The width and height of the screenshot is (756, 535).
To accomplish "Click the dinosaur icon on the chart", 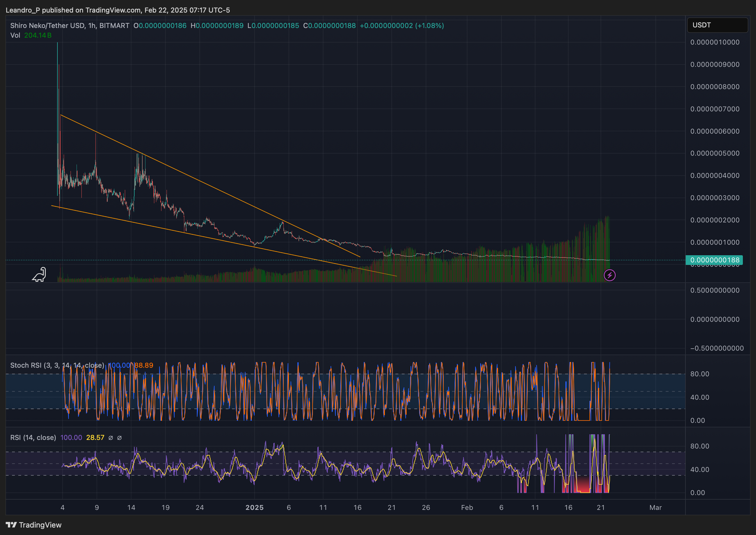I will [39, 274].
